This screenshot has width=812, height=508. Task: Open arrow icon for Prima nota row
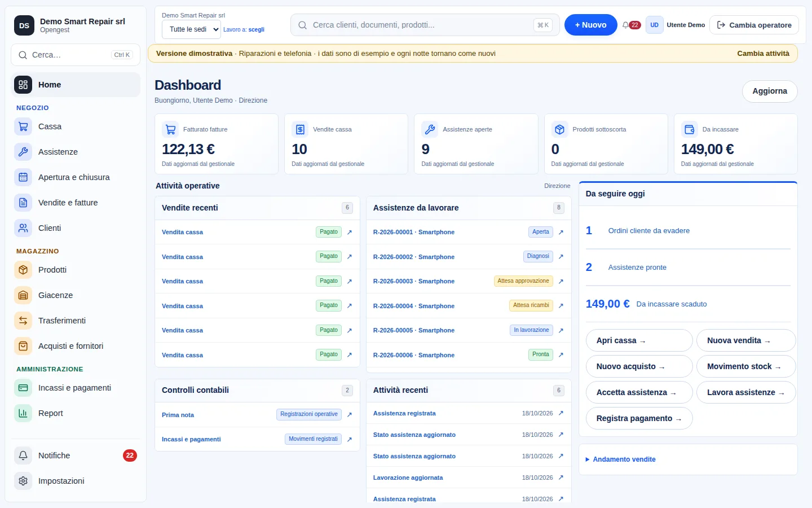pos(350,415)
